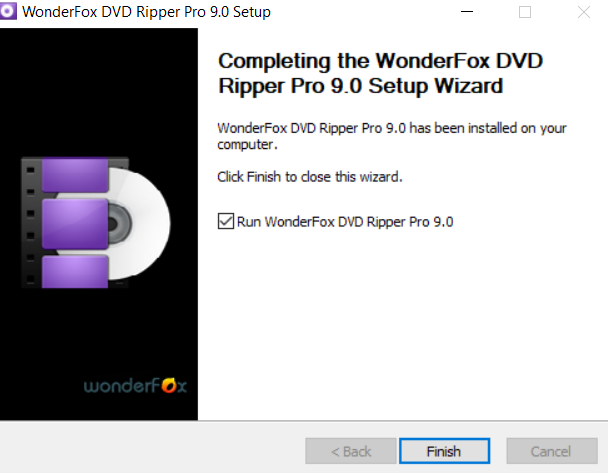Close the setup wizard window
The image size is (608, 473).
coord(584,12)
